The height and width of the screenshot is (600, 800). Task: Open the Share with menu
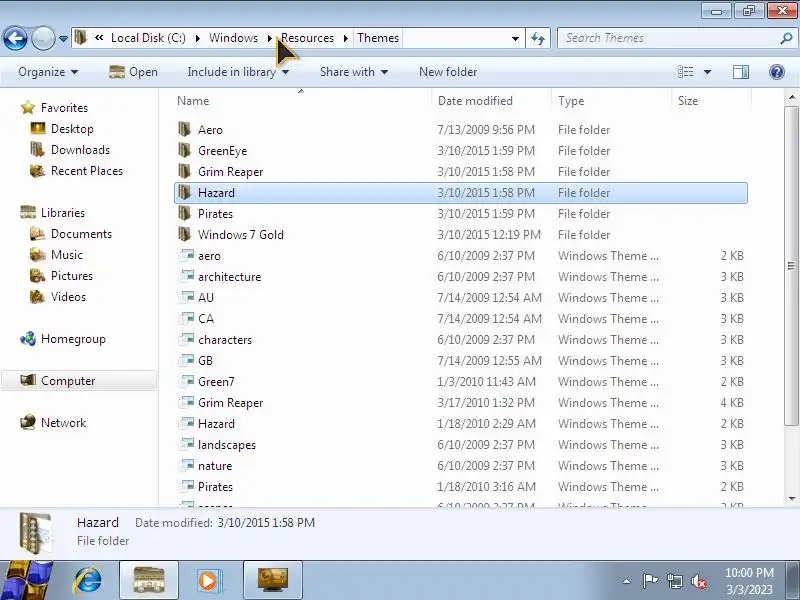[354, 72]
